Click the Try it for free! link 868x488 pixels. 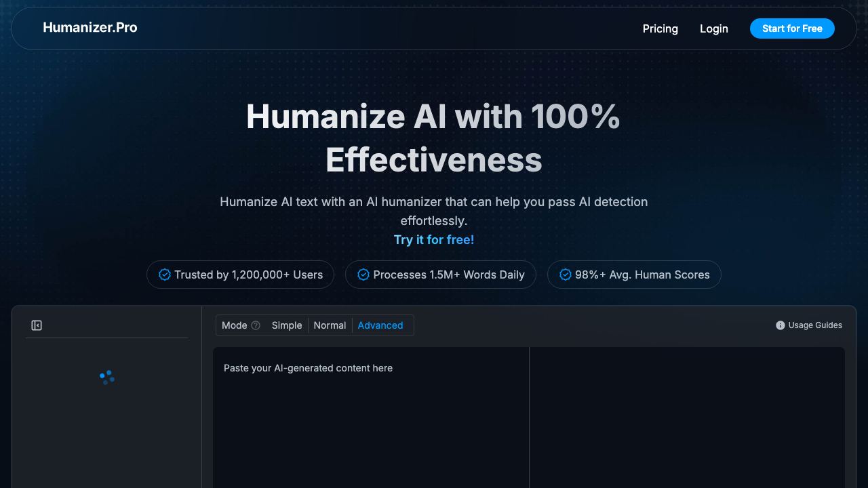coord(434,239)
